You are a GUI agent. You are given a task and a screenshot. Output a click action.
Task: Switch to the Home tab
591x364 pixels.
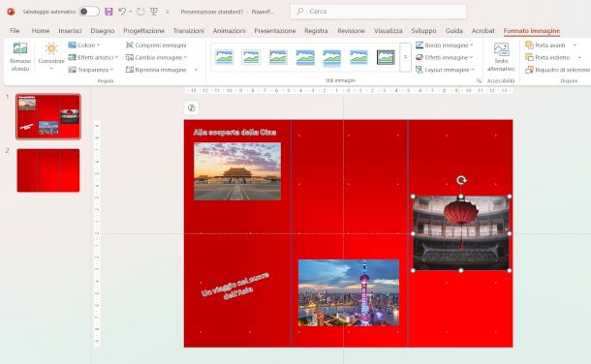41,30
